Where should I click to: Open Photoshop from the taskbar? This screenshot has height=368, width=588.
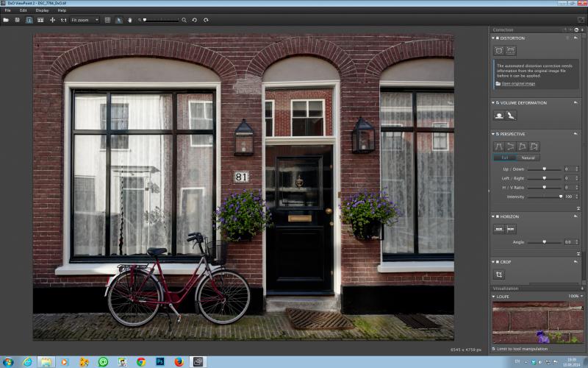point(160,362)
